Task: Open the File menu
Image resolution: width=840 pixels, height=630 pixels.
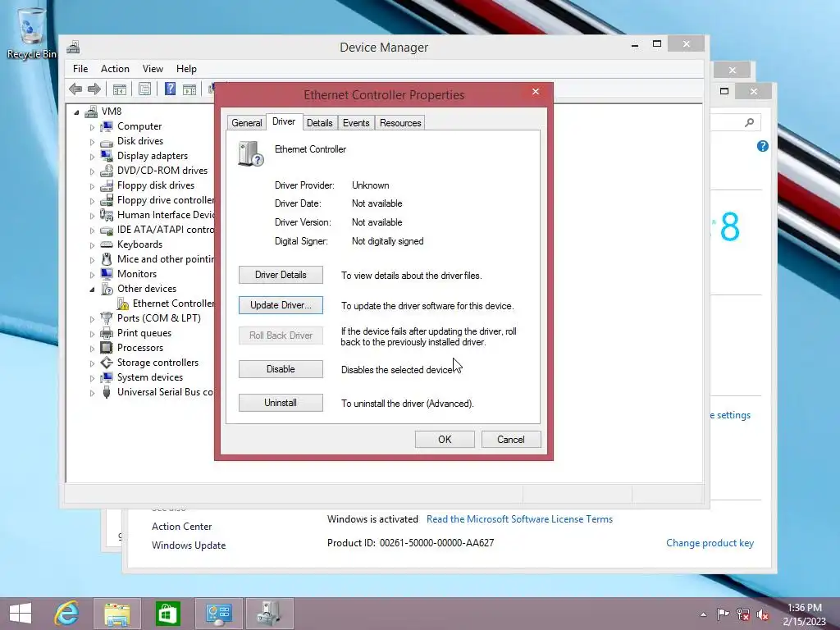Action: [x=80, y=69]
